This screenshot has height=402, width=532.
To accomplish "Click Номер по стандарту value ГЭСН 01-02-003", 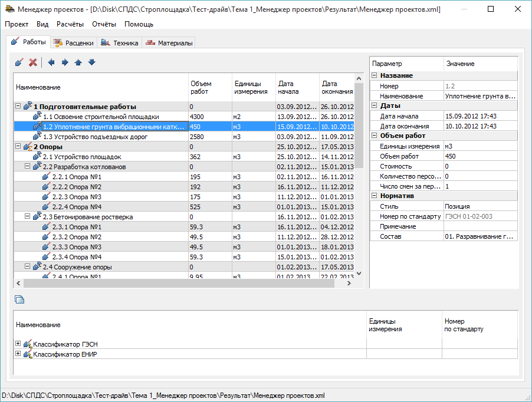I will 481,216.
